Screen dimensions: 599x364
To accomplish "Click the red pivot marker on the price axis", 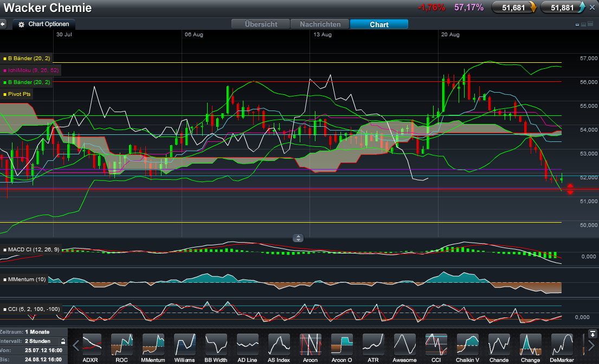I will click(570, 188).
